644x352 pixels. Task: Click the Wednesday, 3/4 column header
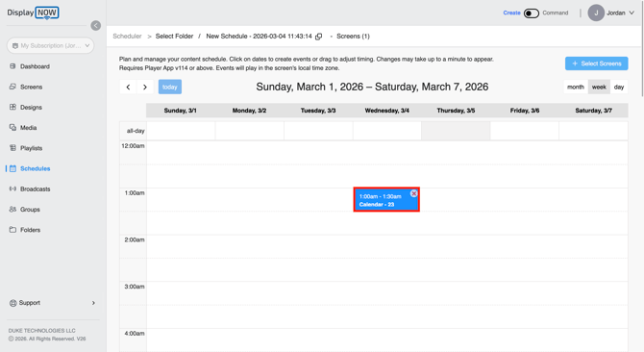point(387,111)
